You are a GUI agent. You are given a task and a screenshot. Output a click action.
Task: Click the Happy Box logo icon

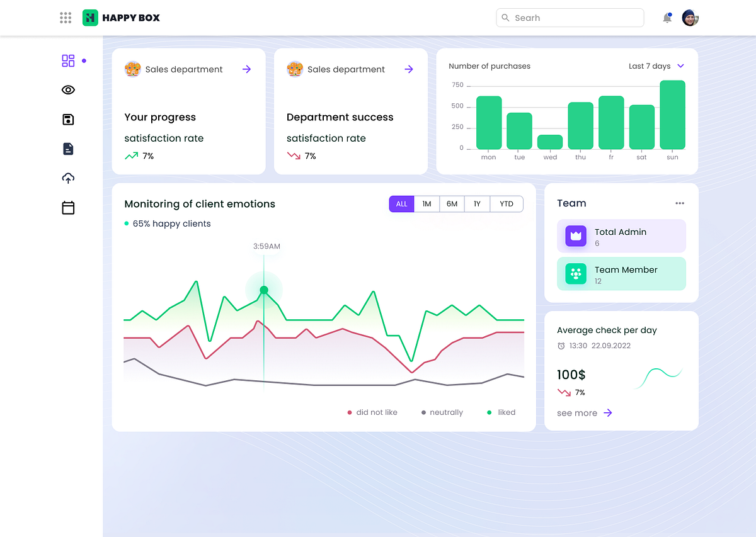[90, 18]
